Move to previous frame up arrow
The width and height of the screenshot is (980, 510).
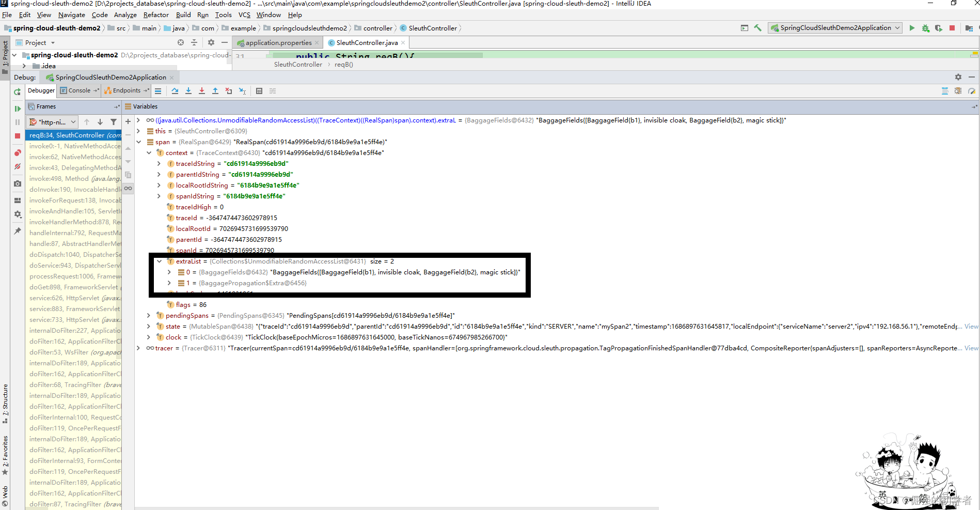click(x=87, y=122)
